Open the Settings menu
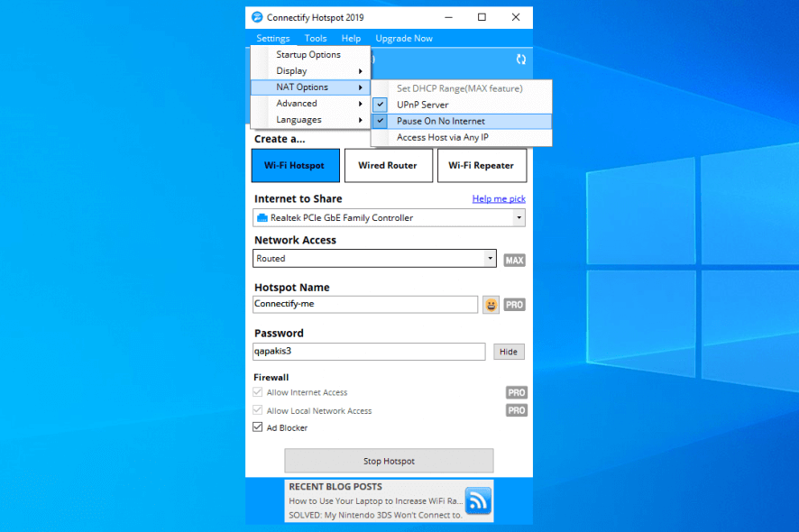799x532 pixels. pos(273,38)
